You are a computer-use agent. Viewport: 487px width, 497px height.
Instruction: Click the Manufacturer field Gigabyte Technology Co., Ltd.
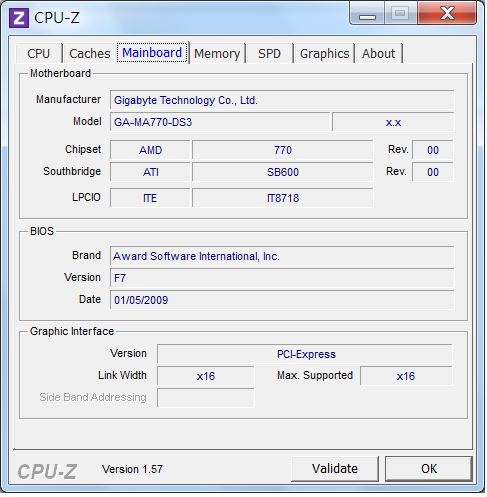[x=282, y=100]
